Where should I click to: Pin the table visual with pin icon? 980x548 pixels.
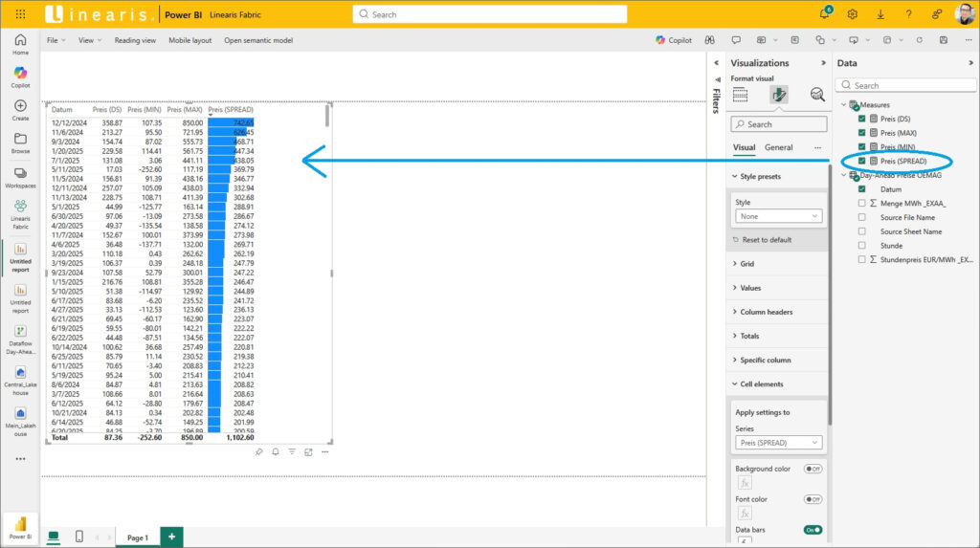point(258,451)
